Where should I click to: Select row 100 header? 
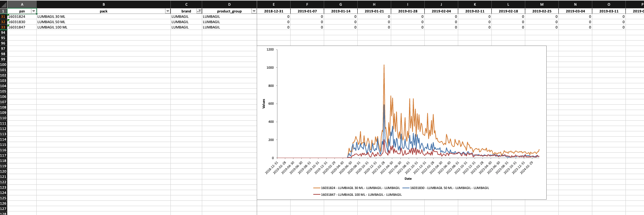(x=4, y=64)
